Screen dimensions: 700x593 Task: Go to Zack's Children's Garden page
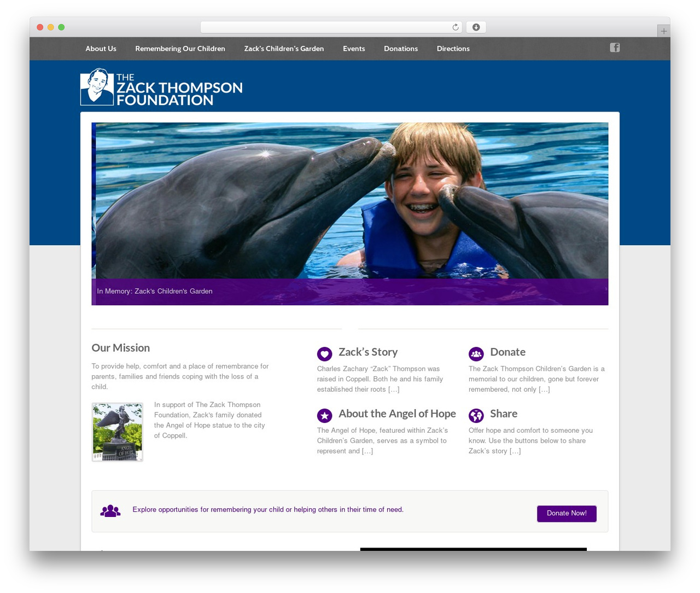[284, 49]
